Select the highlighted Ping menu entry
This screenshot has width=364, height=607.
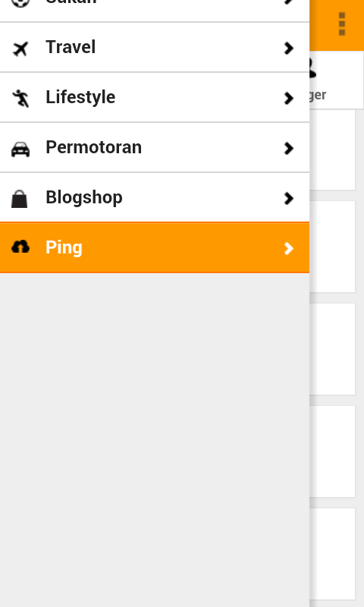tap(155, 248)
